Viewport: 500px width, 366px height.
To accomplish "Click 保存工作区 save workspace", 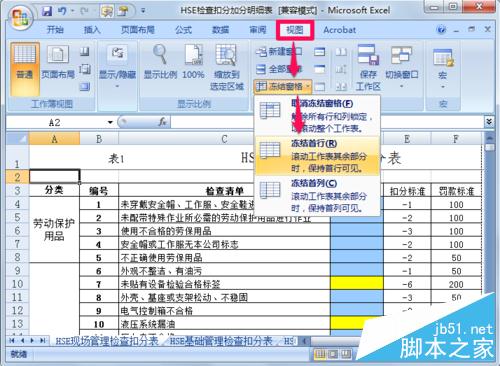I will pos(368,68).
